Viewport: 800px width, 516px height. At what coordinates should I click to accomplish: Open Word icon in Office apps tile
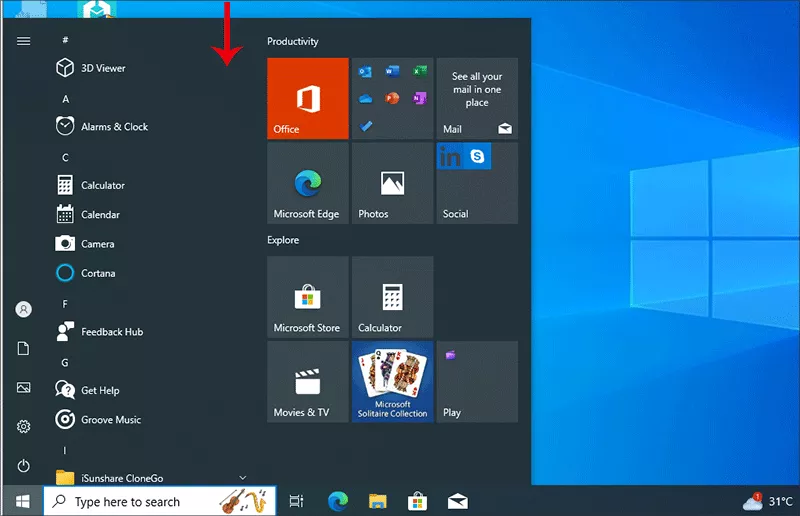392,71
